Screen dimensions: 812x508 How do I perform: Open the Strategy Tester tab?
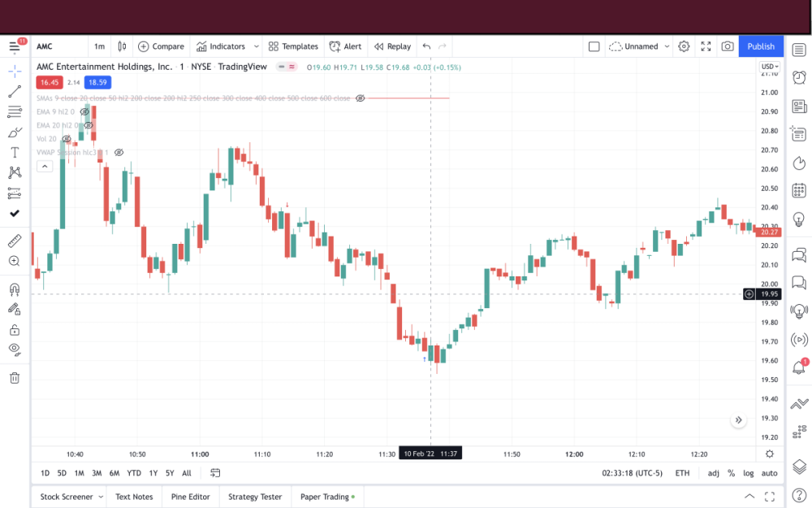point(255,497)
